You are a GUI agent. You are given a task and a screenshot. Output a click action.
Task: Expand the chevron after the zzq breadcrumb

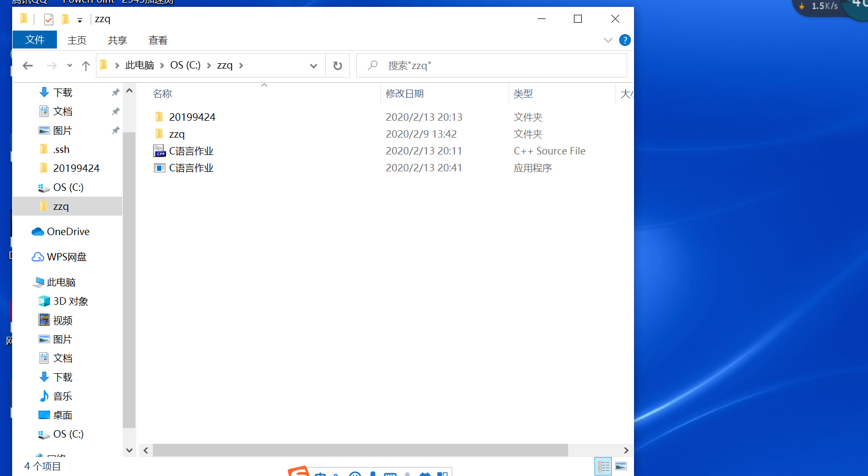click(241, 65)
